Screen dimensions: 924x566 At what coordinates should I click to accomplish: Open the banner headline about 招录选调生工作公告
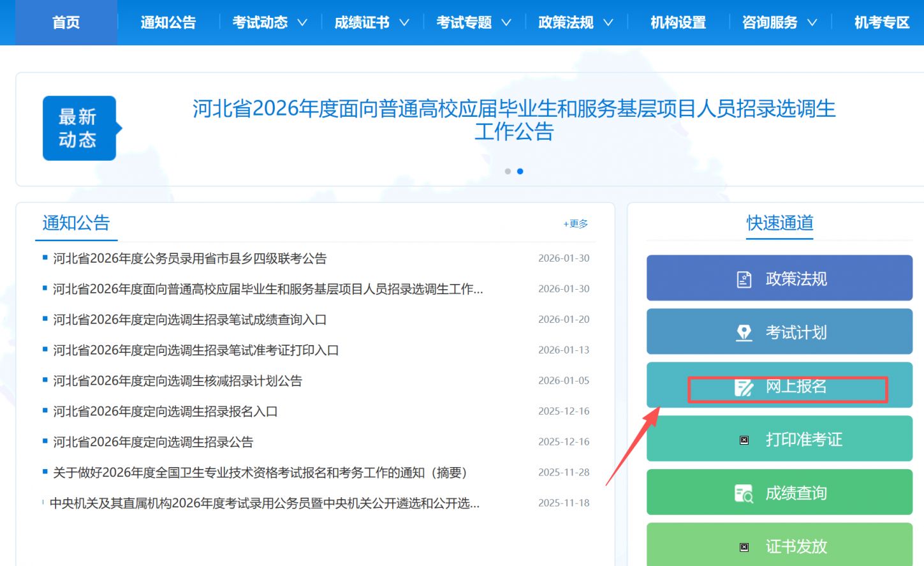pos(514,120)
